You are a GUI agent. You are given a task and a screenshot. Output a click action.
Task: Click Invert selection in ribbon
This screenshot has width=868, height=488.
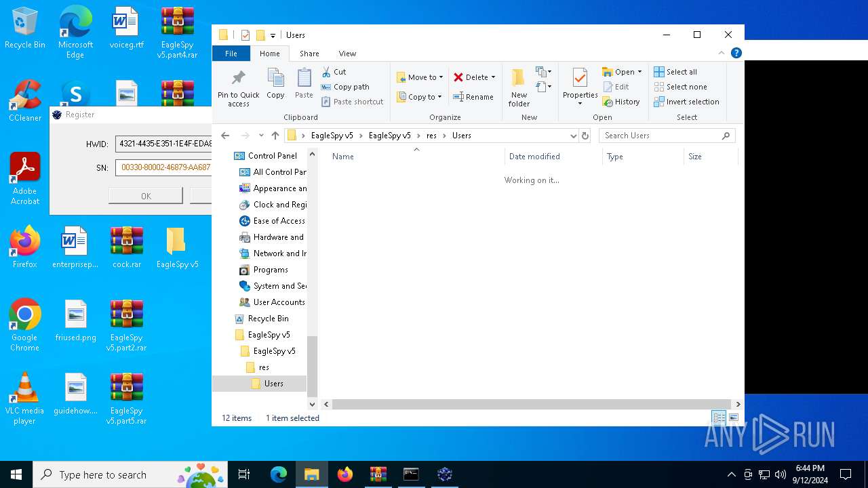pyautogui.click(x=686, y=102)
